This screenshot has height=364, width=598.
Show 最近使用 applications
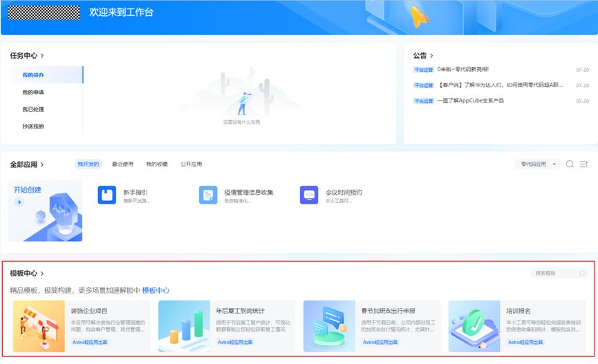tap(122, 164)
